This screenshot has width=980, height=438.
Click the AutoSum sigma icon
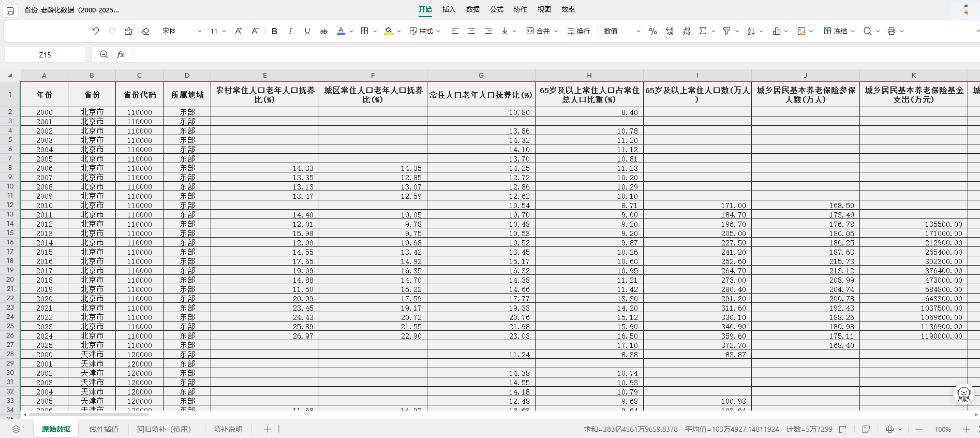[x=703, y=31]
